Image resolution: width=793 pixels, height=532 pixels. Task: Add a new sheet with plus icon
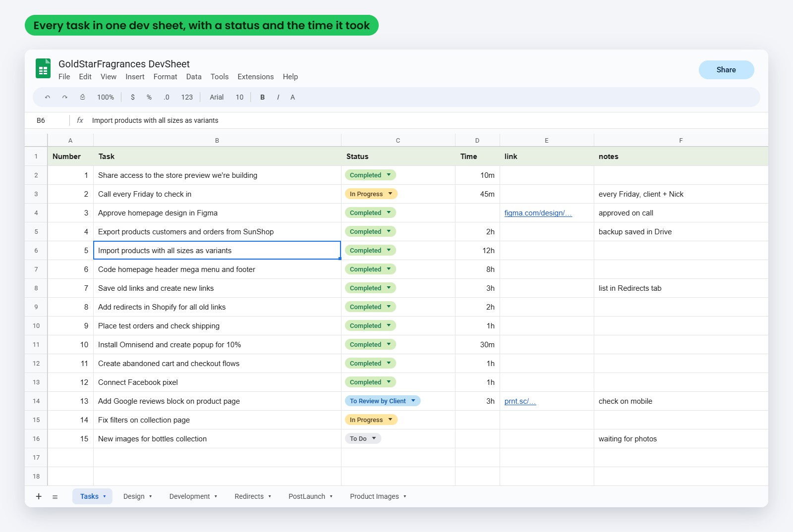(39, 496)
